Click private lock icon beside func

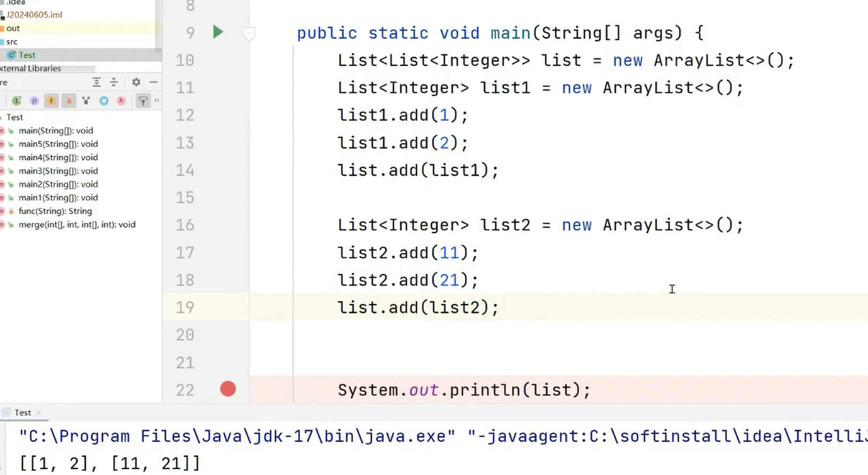pos(11,211)
